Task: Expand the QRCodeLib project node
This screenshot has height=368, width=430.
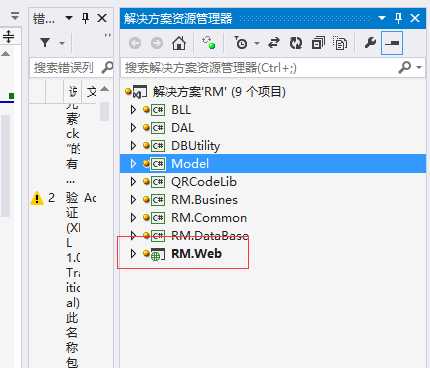Action: [133, 182]
